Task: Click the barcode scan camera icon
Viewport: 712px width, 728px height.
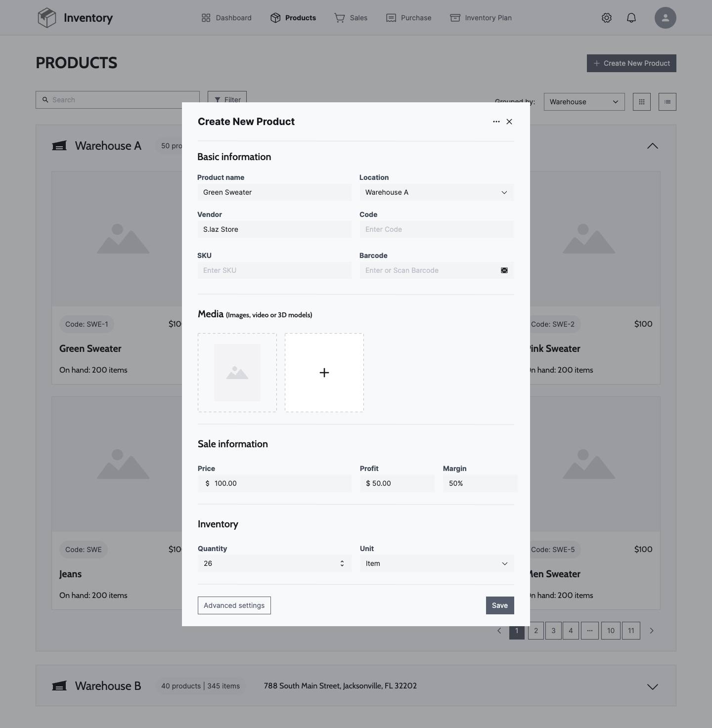Action: (504, 270)
